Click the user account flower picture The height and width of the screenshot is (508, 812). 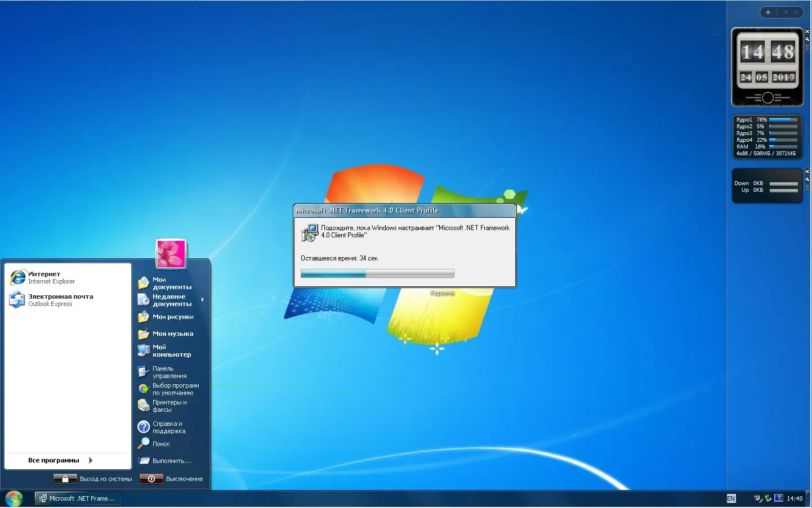coord(171,254)
